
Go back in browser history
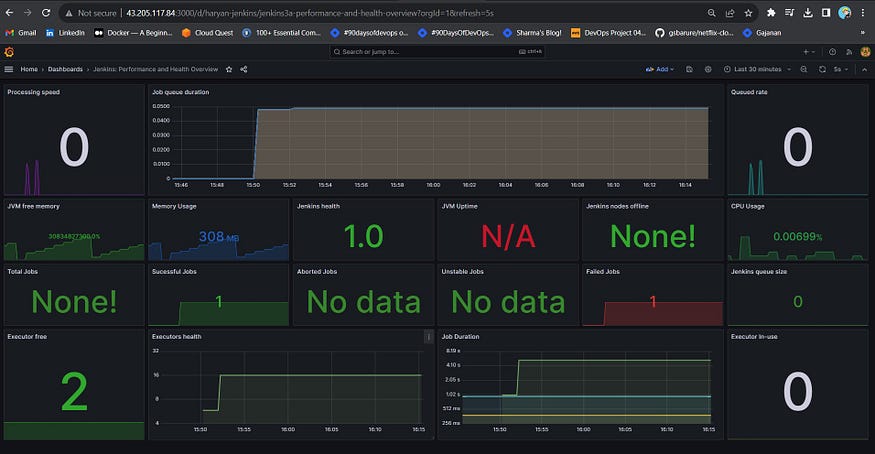pyautogui.click(x=9, y=12)
